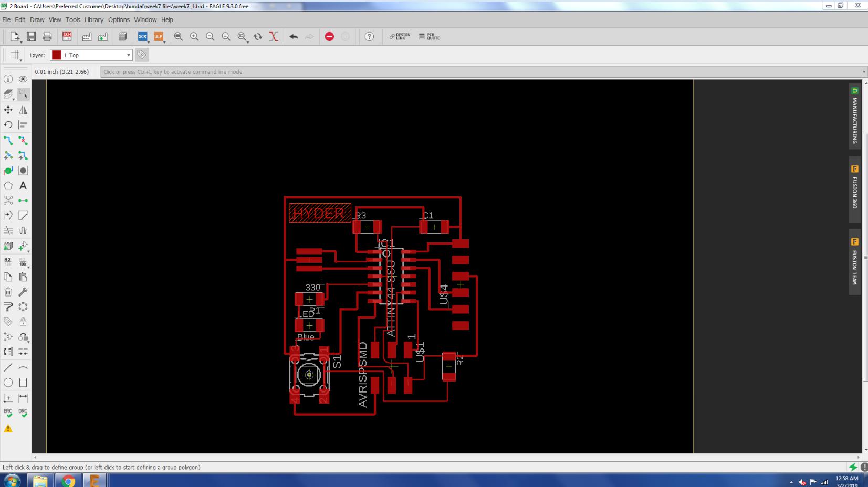Open the Fusion Team side panel
The height and width of the screenshot is (487, 868).
click(855, 262)
